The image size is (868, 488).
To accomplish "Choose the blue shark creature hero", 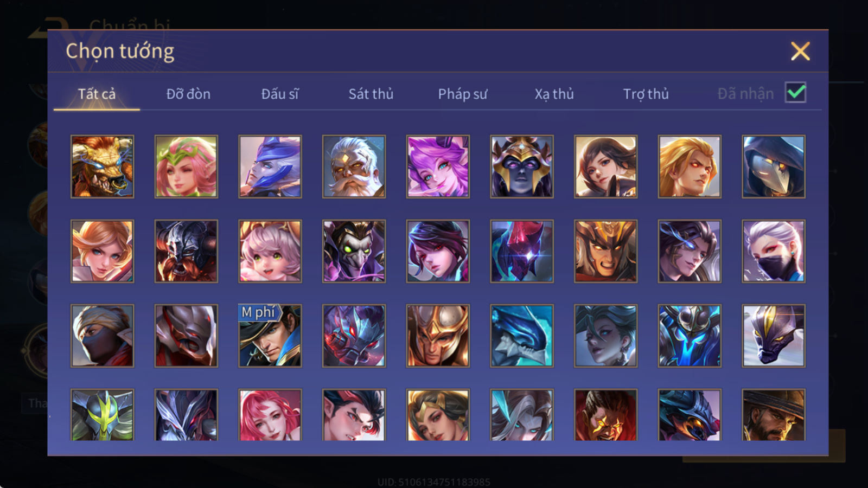I will pyautogui.click(x=522, y=336).
